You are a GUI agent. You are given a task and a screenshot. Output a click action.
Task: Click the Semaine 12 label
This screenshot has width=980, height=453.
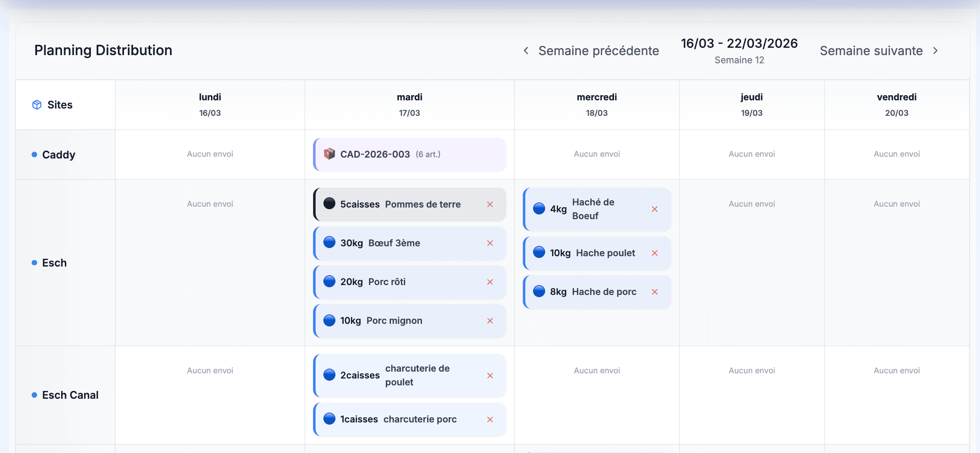coord(739,60)
